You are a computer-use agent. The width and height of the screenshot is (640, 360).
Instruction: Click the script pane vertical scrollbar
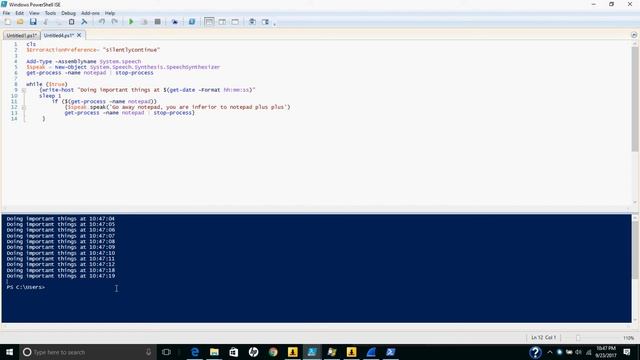pos(635,98)
